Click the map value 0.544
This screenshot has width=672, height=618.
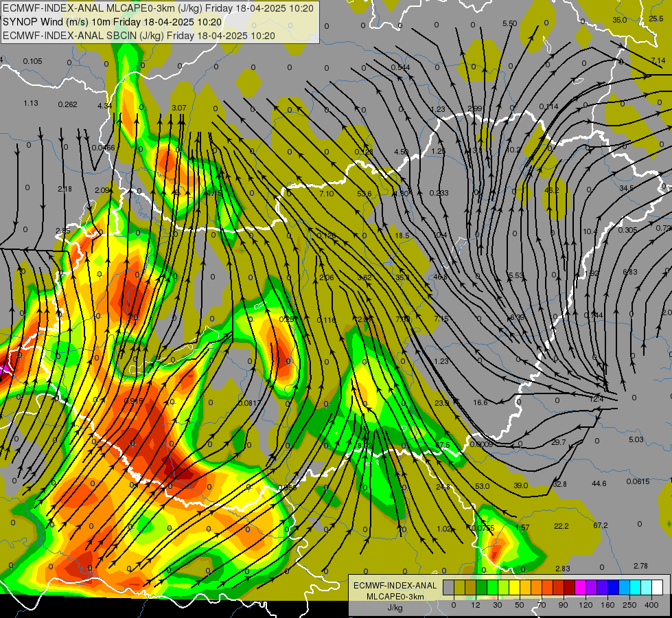pyautogui.click(x=400, y=68)
